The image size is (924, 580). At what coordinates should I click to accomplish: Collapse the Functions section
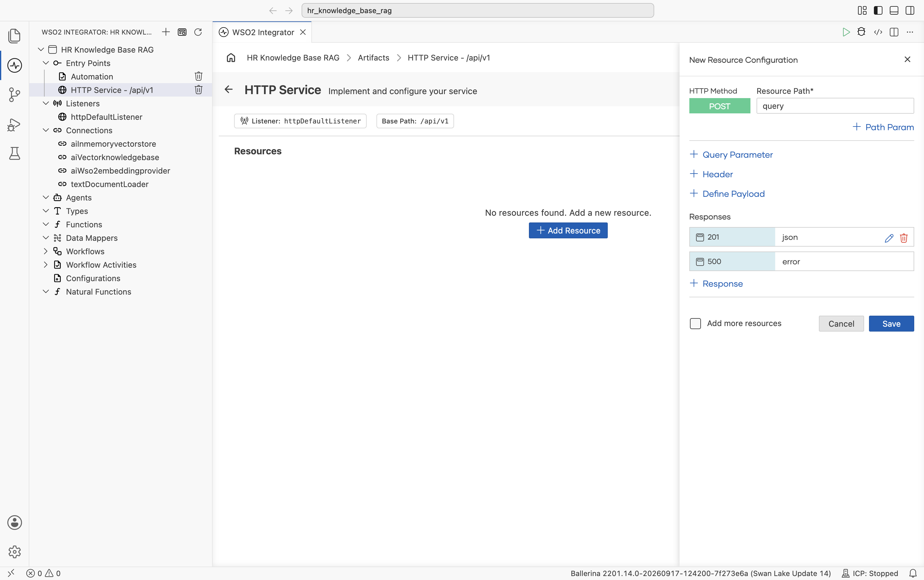click(x=46, y=224)
